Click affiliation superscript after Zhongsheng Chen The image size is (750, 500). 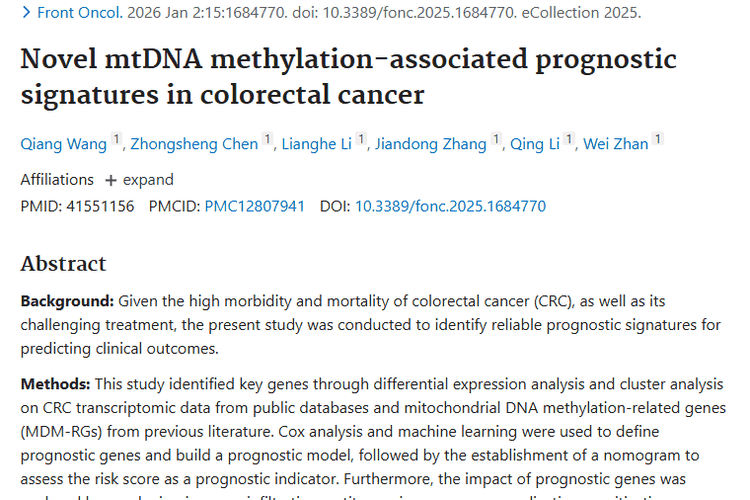[x=268, y=140]
